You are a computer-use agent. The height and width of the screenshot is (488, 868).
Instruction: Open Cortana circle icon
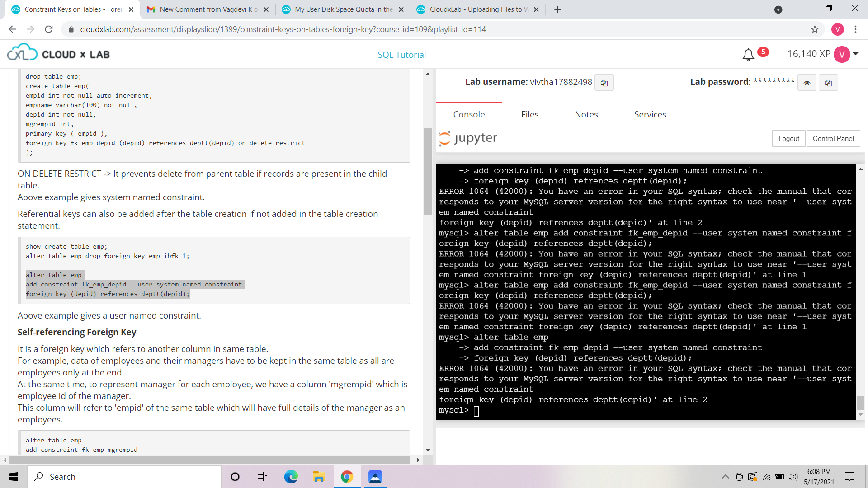[235, 477]
